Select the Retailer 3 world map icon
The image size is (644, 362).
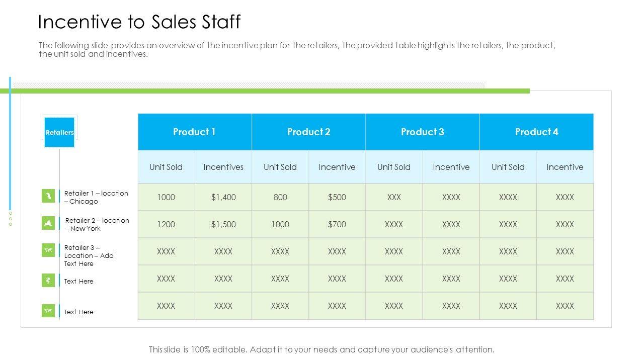(x=48, y=250)
